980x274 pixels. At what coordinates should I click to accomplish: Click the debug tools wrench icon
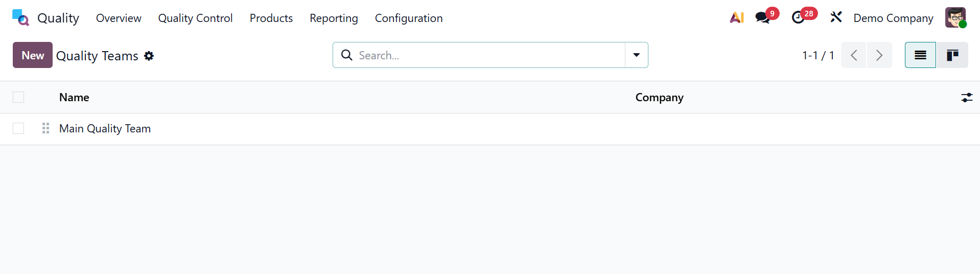point(836,18)
